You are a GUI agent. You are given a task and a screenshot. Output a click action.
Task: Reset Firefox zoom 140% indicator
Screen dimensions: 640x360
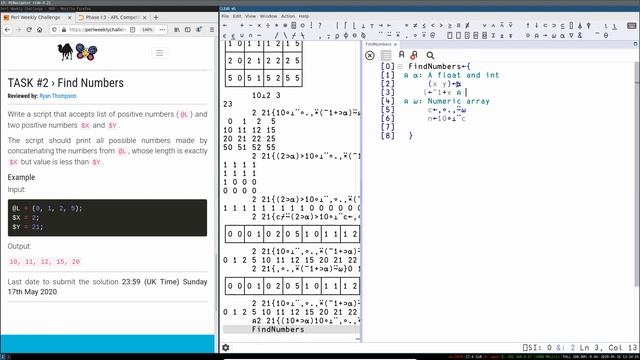click(x=147, y=30)
